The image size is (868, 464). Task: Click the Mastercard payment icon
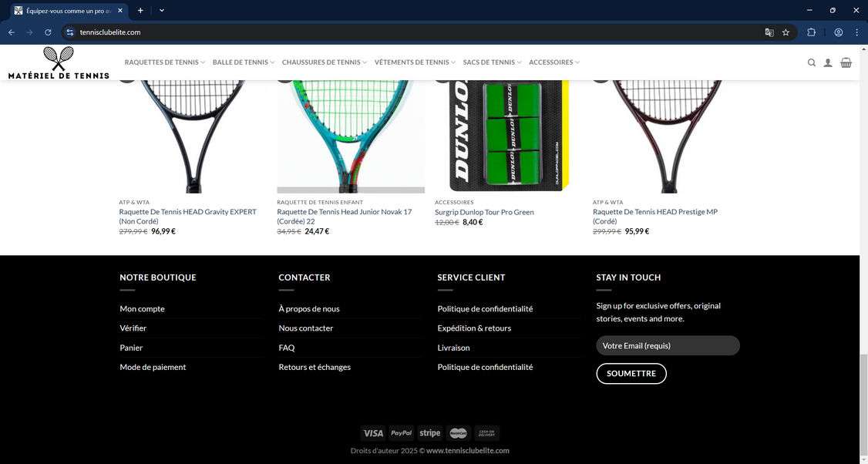459,433
